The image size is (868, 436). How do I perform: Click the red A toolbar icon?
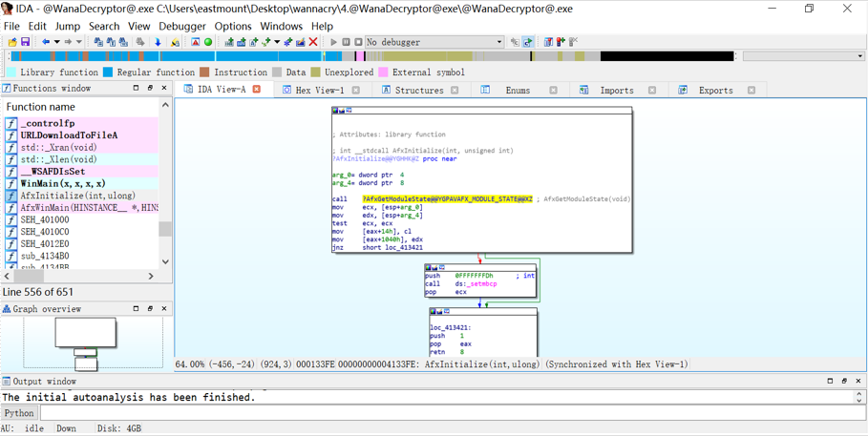(196, 42)
